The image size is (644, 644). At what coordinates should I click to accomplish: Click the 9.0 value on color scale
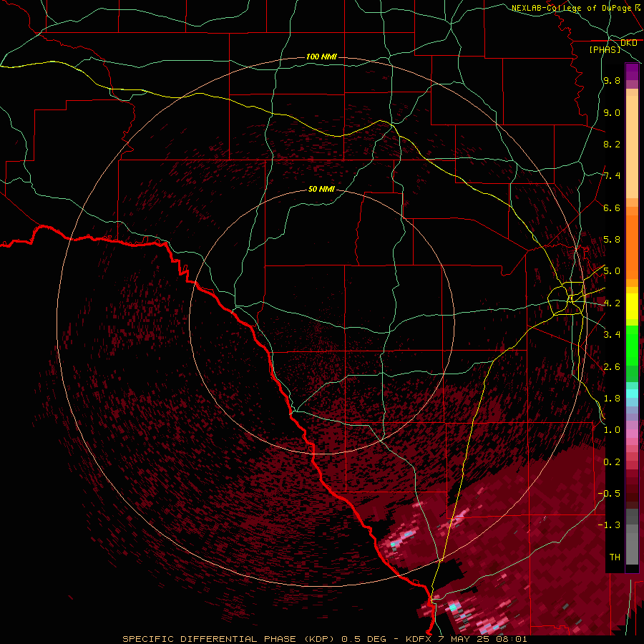click(x=612, y=112)
